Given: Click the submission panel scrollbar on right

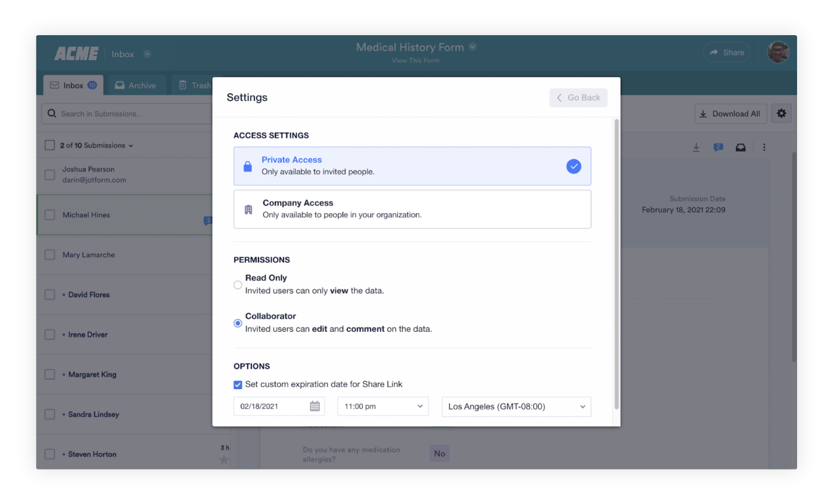Looking at the screenshot, I should (794, 256).
